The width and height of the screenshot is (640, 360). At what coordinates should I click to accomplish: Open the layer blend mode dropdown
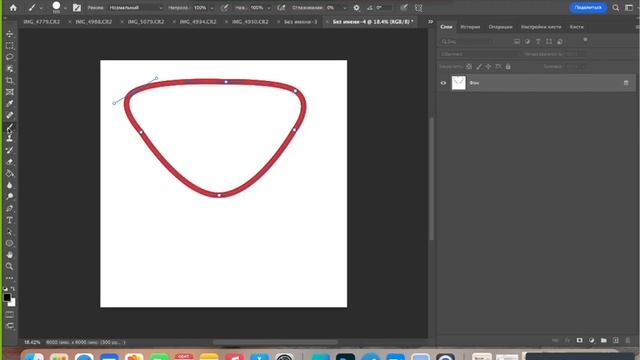tap(479, 54)
